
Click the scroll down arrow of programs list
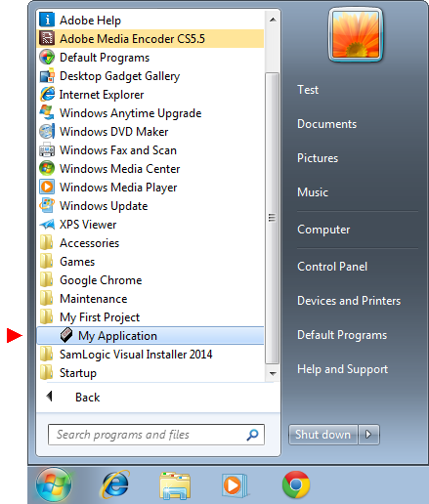point(273,373)
